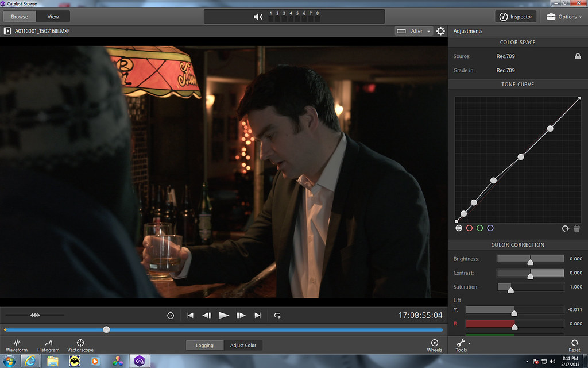Screen dimensions: 588x368
Task: Click the clip icon next to A011C001_150216JE.MXF
Action: [7, 31]
